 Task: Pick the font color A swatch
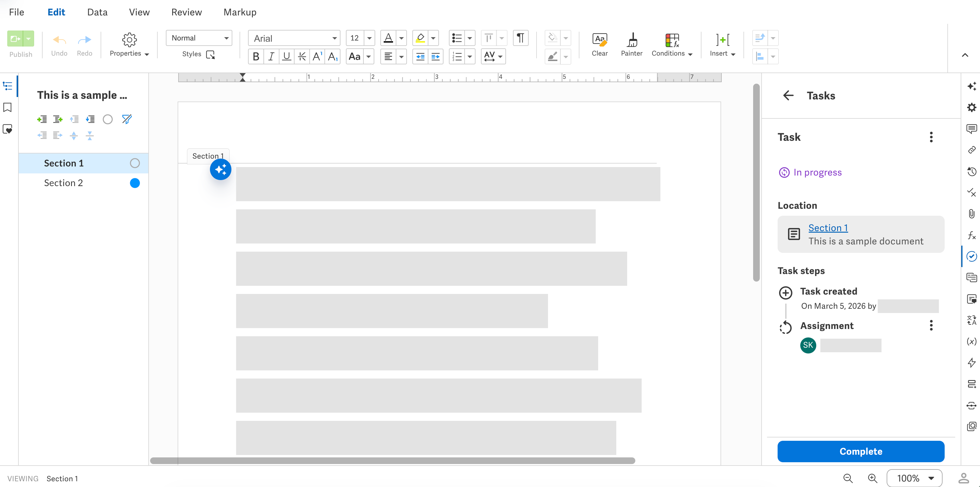click(x=388, y=38)
